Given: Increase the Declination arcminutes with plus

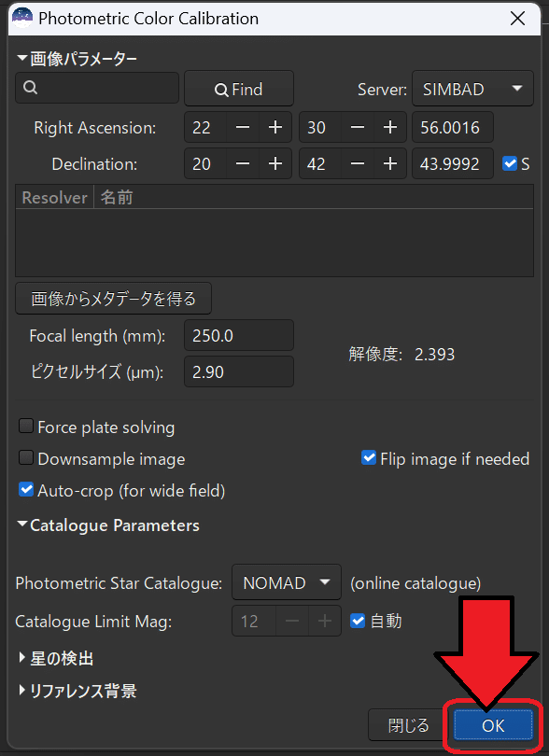Looking at the screenshot, I should coord(390,164).
